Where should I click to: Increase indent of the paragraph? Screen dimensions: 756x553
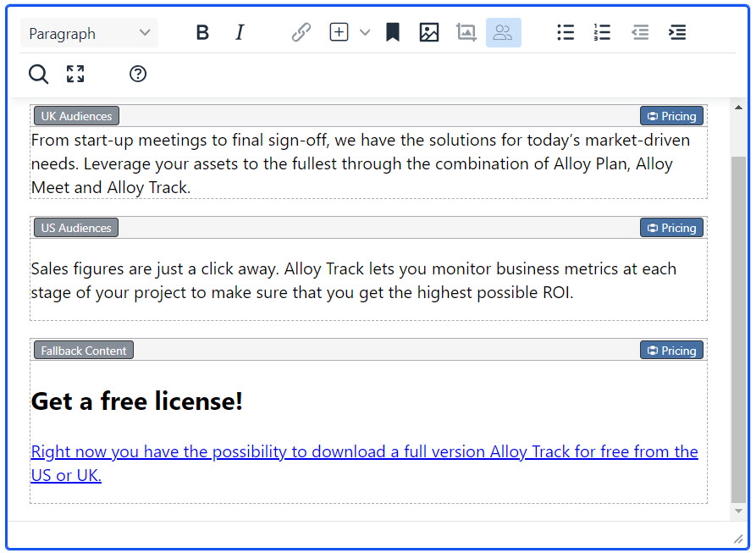pos(677,33)
